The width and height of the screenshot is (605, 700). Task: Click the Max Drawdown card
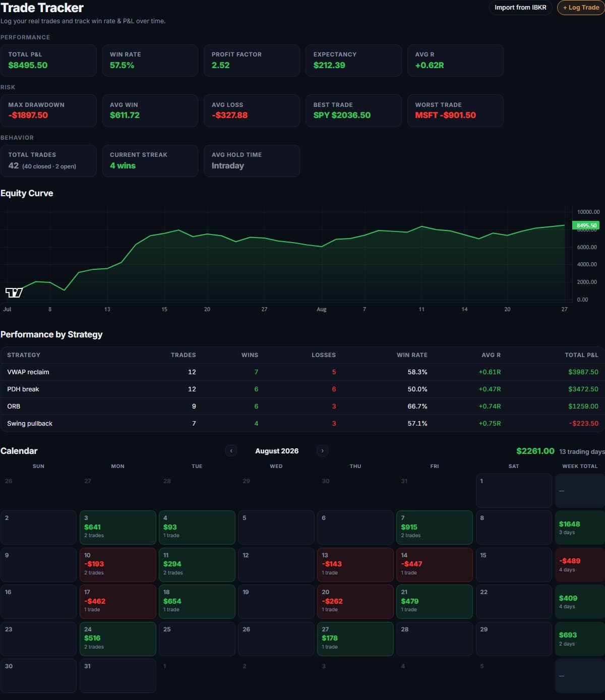coord(48,110)
